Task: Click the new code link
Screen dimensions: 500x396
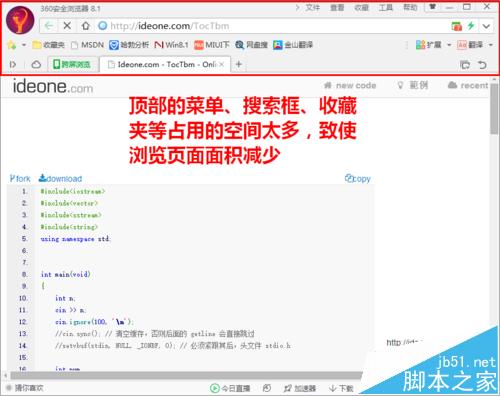Action: [x=350, y=86]
